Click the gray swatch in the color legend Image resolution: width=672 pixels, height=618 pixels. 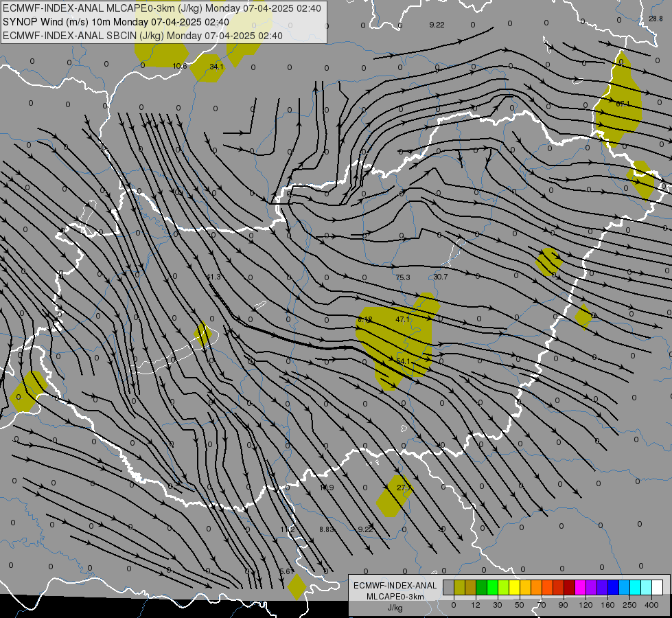click(x=449, y=587)
